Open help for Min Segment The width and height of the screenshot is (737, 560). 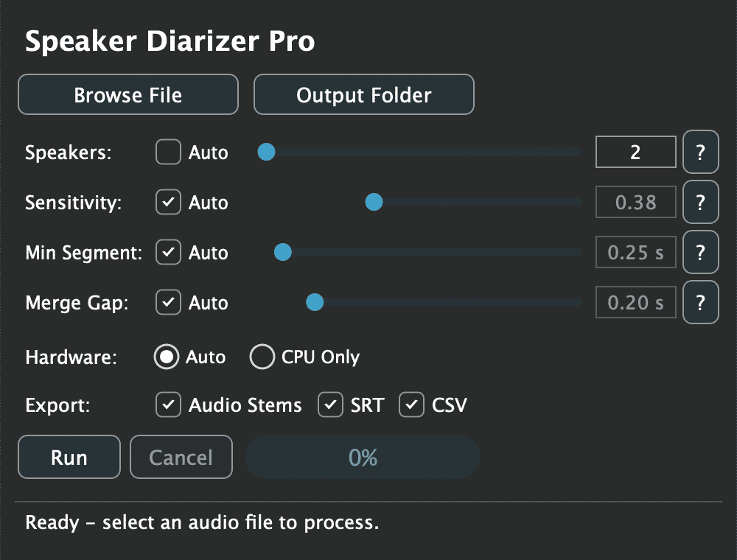click(700, 252)
